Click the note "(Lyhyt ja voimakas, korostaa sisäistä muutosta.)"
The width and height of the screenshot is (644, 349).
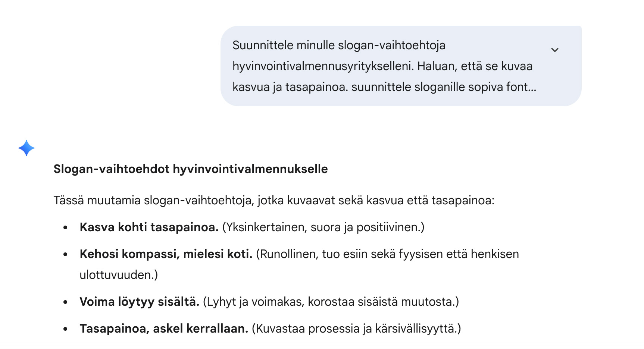[331, 302]
